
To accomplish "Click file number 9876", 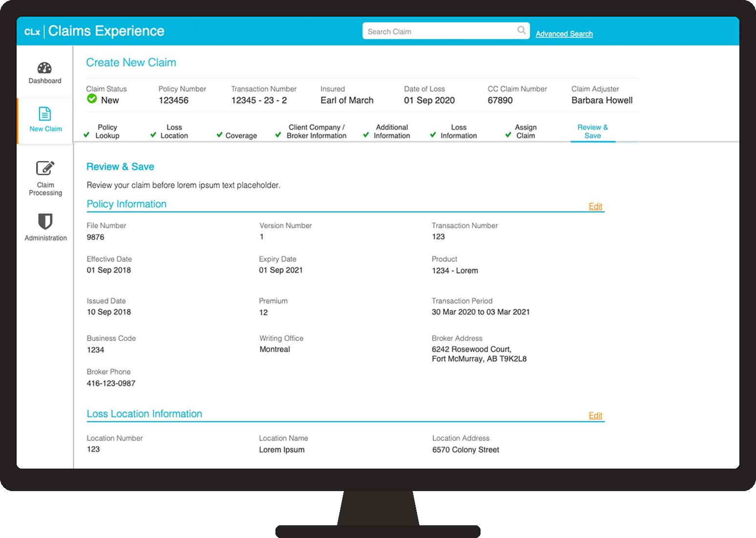I will coord(95,237).
